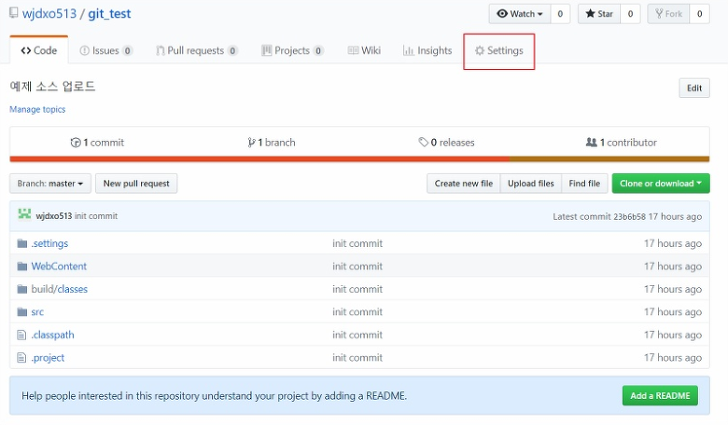Open init commit message in WebContent row
The height and width of the screenshot is (425, 728).
coord(358,266)
